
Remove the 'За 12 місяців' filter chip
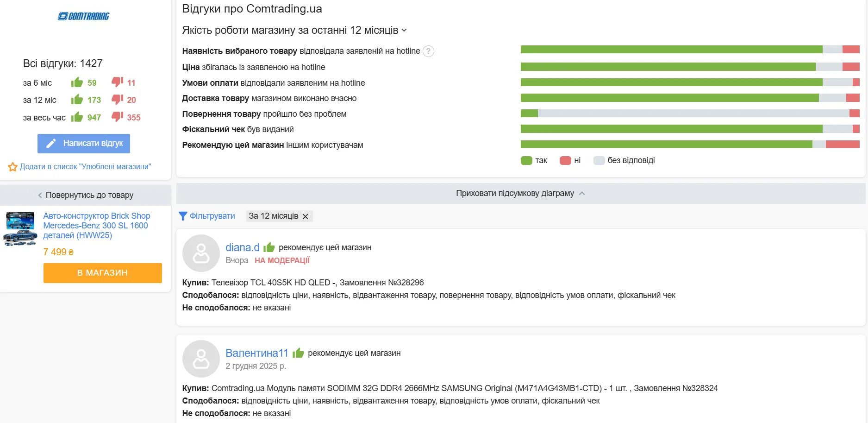point(306,216)
